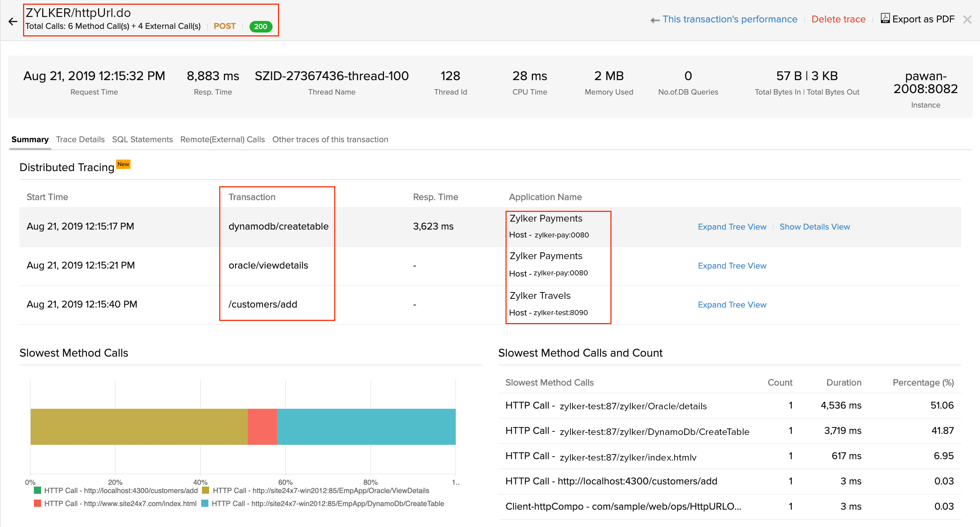Click the green 200 status badge
Screen dimensions: 980x527
point(261,26)
